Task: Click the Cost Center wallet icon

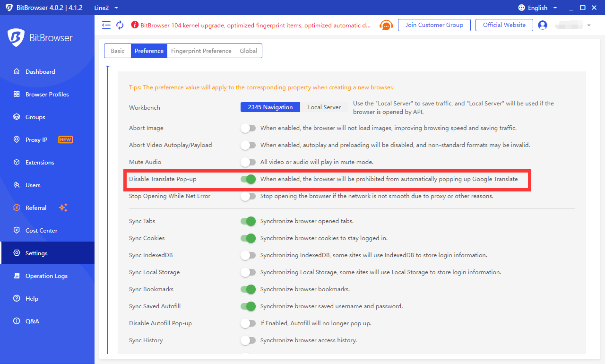Action: coord(17,231)
